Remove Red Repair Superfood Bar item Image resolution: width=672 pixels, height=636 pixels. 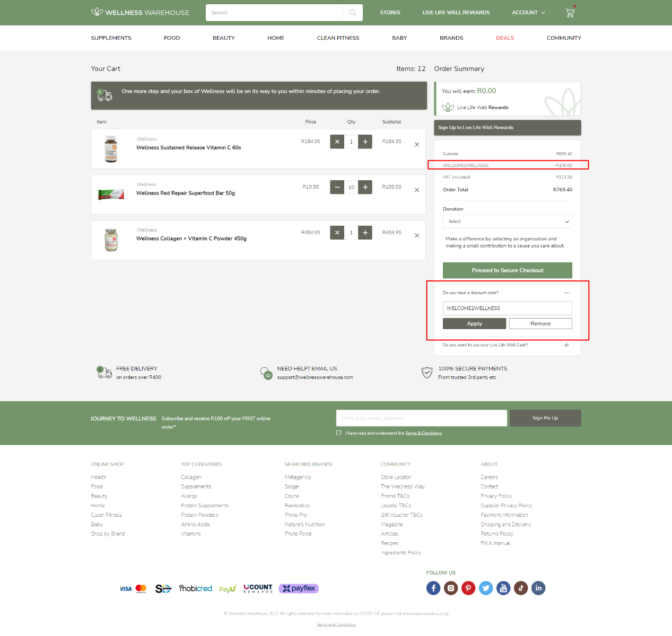coord(417,190)
